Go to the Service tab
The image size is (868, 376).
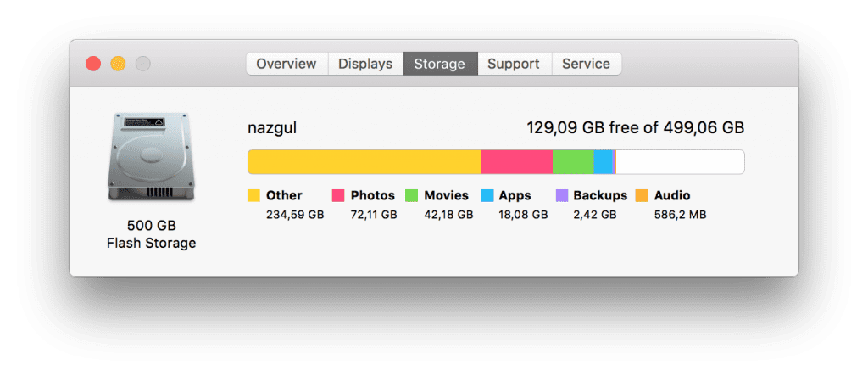point(587,64)
